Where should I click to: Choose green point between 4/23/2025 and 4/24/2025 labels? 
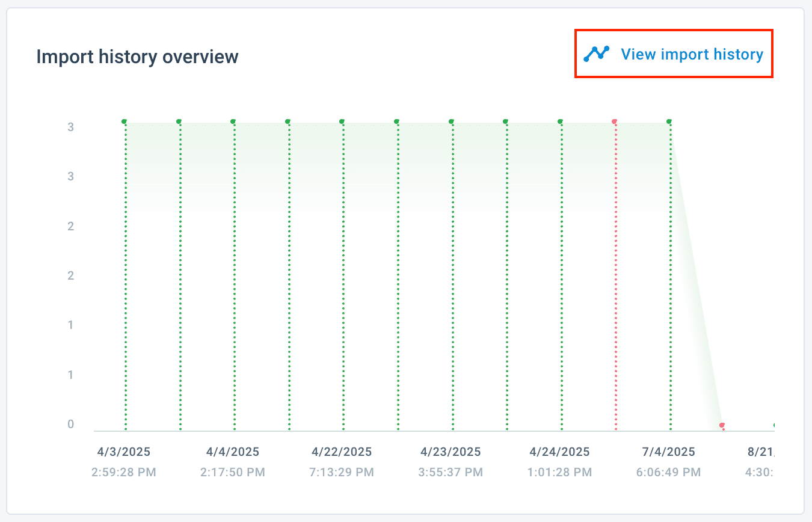505,121
